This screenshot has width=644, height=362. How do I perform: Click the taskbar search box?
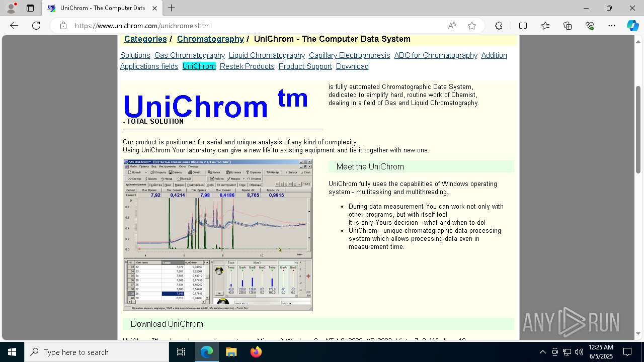pos(97,352)
